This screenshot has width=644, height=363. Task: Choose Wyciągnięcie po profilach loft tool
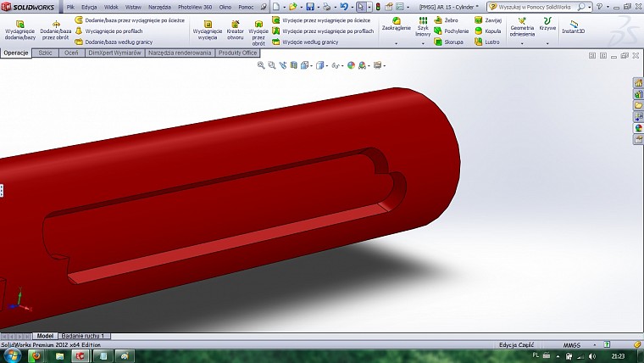108,31
